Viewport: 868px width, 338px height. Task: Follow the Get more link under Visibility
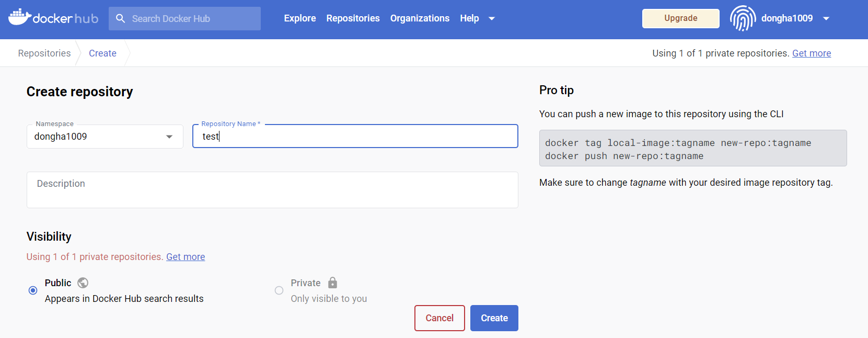(x=186, y=257)
